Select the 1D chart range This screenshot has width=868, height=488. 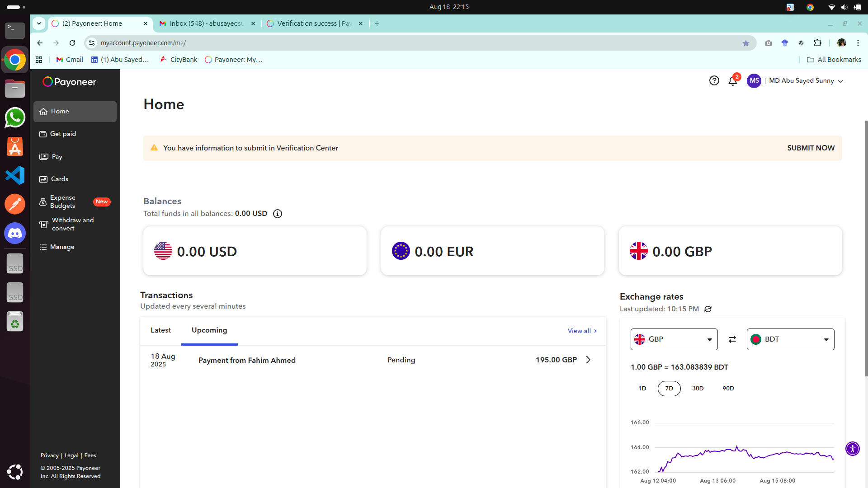coord(642,389)
